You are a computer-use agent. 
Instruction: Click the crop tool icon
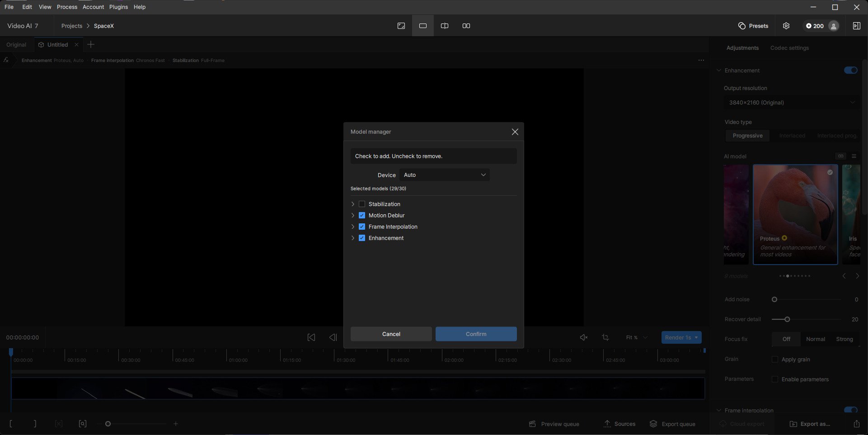tap(605, 337)
